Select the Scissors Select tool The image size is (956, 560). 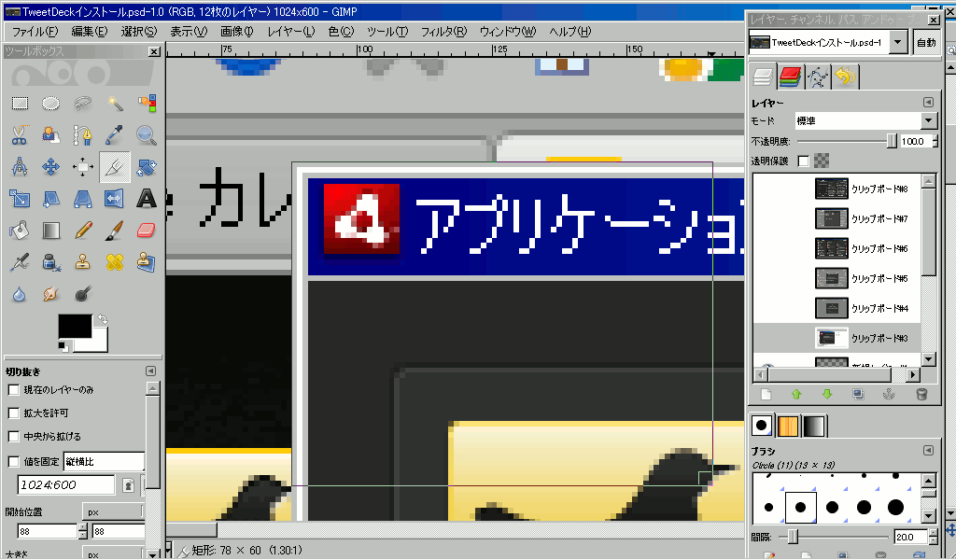pos(21,134)
